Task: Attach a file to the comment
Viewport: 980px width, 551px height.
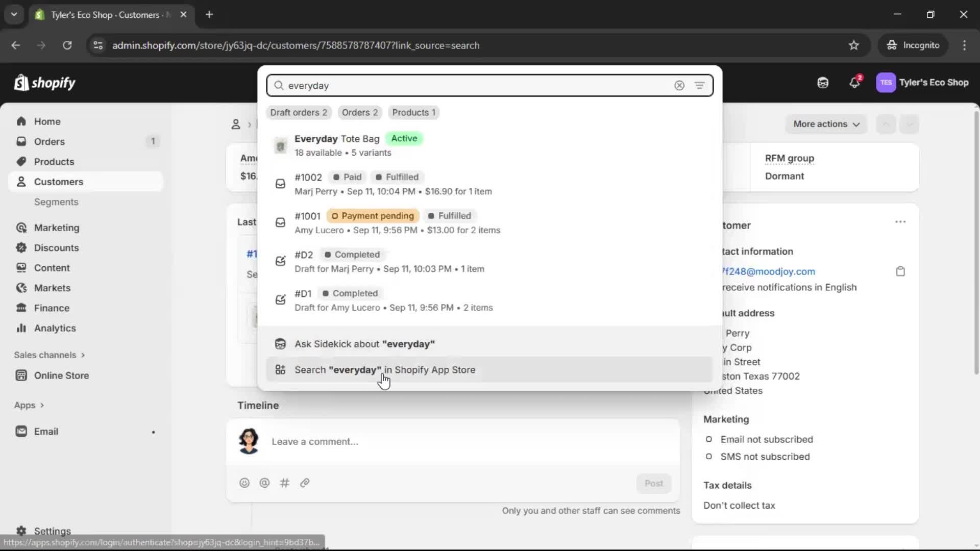Action: click(305, 483)
